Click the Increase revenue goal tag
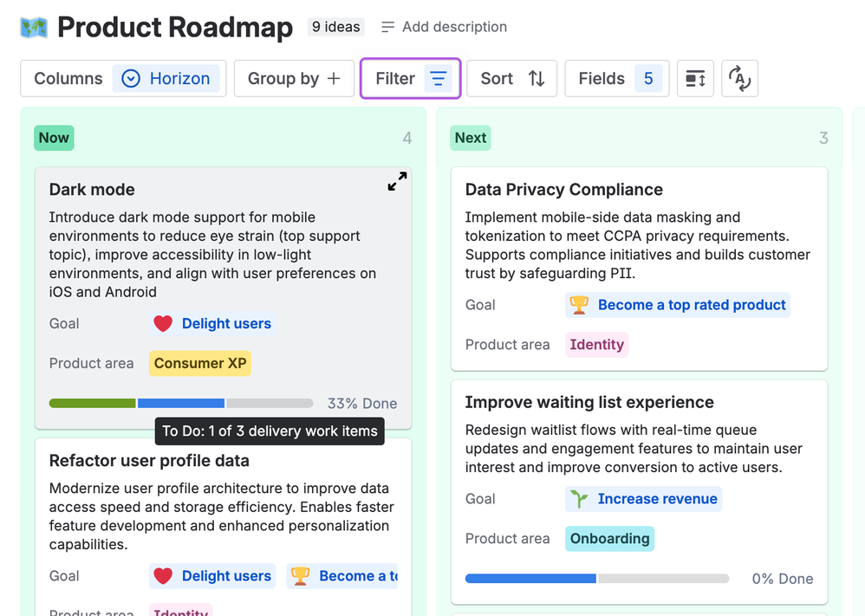Image resolution: width=865 pixels, height=616 pixels. (643, 499)
